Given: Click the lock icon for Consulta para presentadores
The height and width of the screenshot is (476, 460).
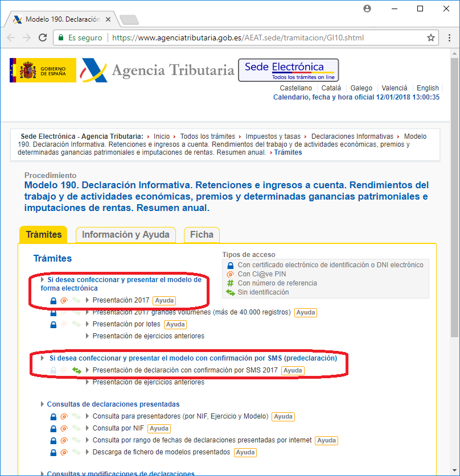Looking at the screenshot, I should click(53, 416).
